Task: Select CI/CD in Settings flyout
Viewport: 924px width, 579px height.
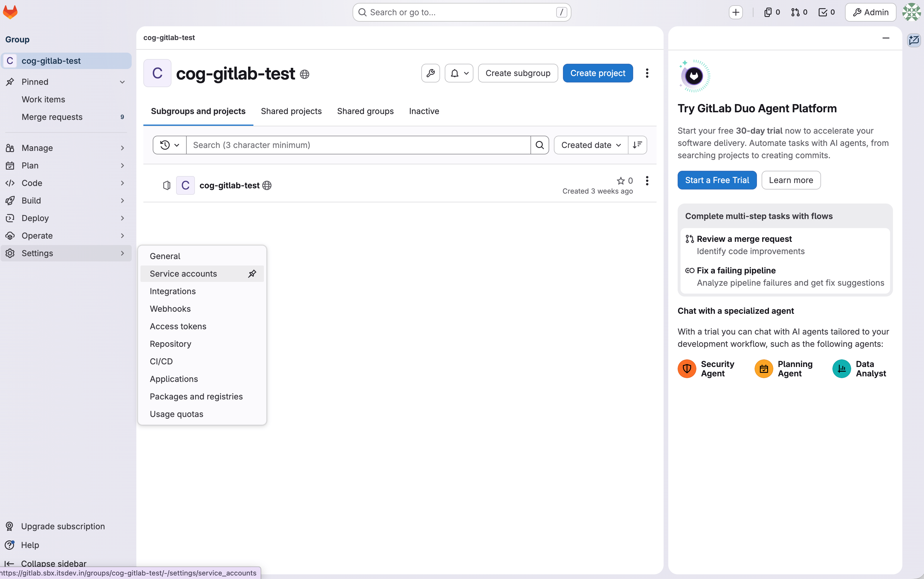Action: tap(202, 361)
